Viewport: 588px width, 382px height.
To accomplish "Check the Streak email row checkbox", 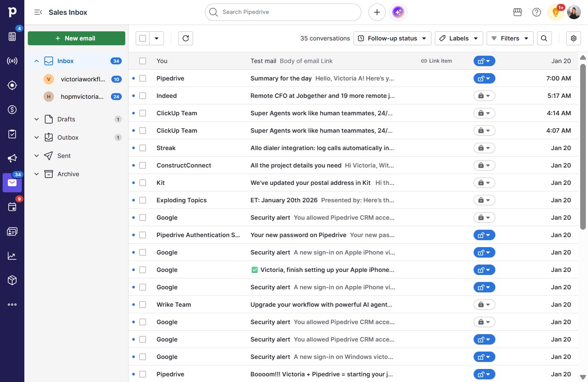I will pyautogui.click(x=143, y=148).
